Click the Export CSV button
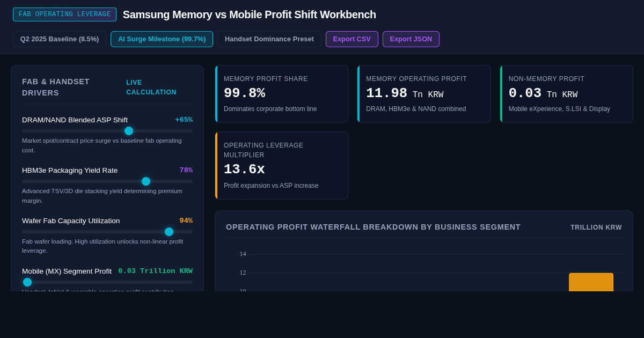The height and width of the screenshot is (338, 644). coord(352,39)
